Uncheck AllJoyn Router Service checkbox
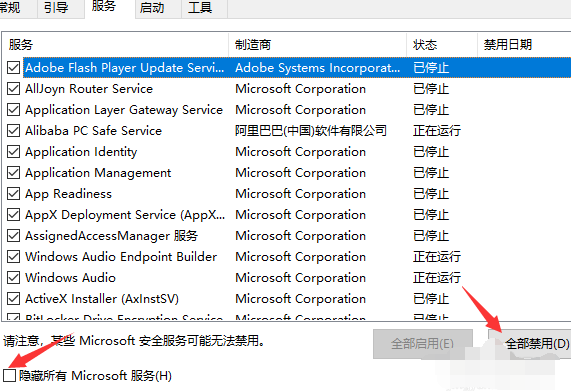 point(13,88)
